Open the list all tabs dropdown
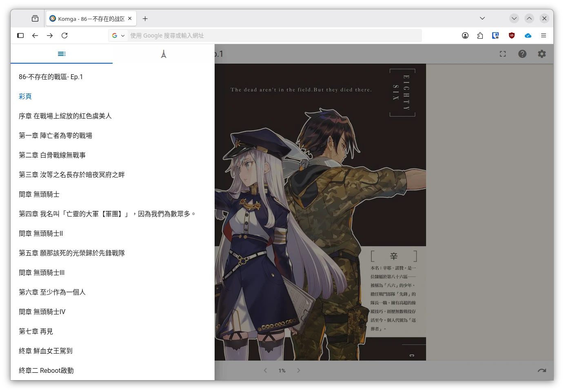564x392 pixels. 482,18
